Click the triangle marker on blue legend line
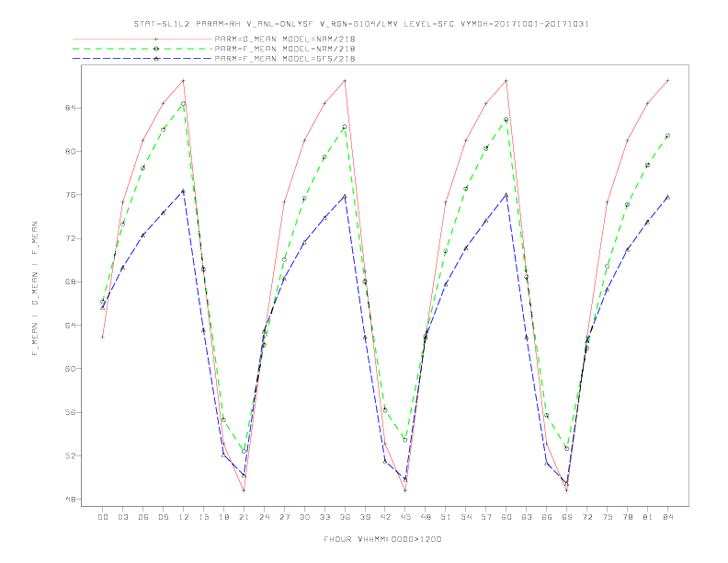The width and height of the screenshot is (728, 563). (156, 59)
